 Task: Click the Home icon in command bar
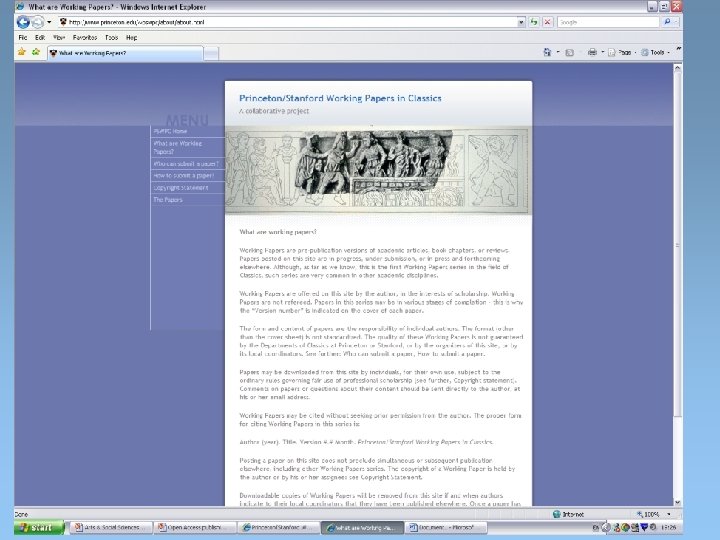547,52
